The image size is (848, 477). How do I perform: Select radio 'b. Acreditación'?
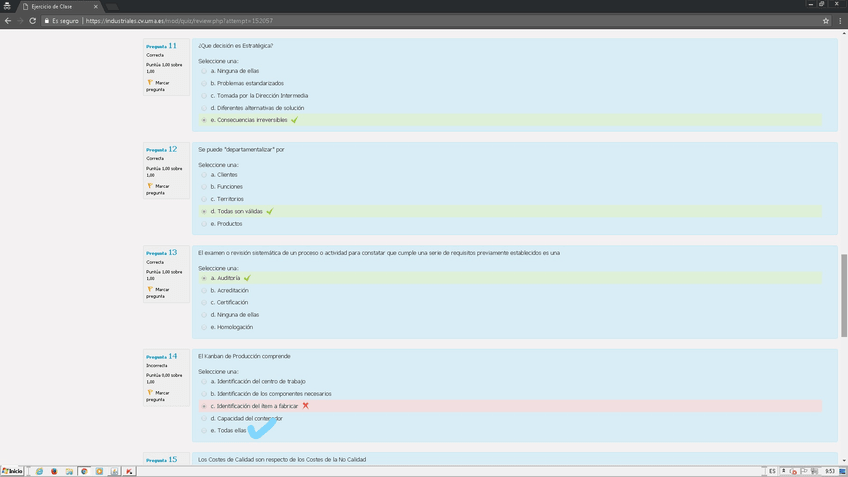[x=204, y=290]
